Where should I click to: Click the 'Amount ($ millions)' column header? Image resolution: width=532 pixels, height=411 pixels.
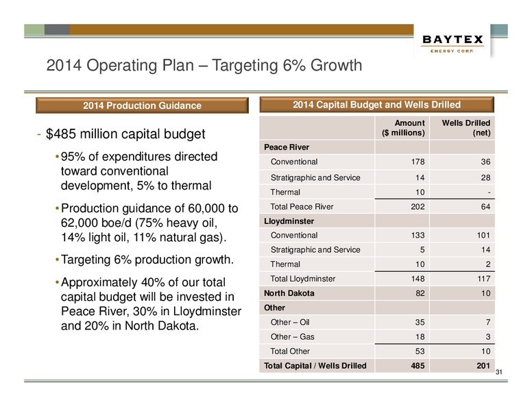point(403,128)
